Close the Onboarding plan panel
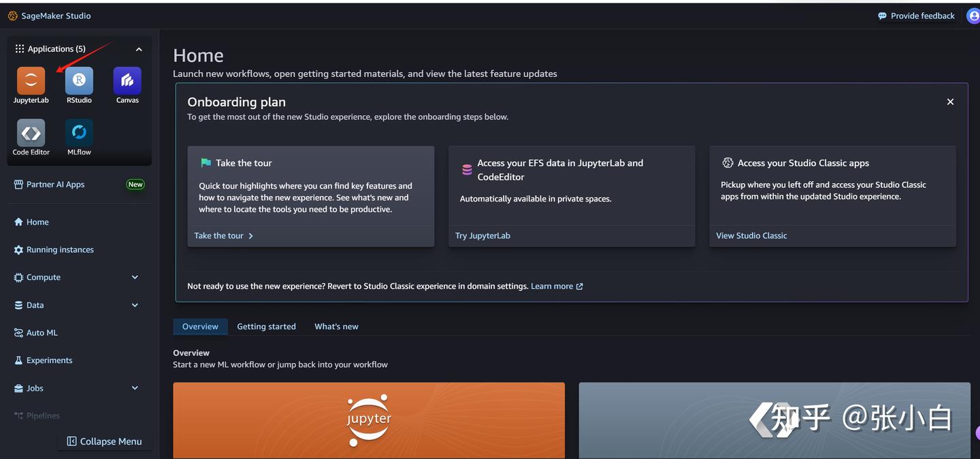Viewport: 980px width, 459px height. tap(950, 102)
